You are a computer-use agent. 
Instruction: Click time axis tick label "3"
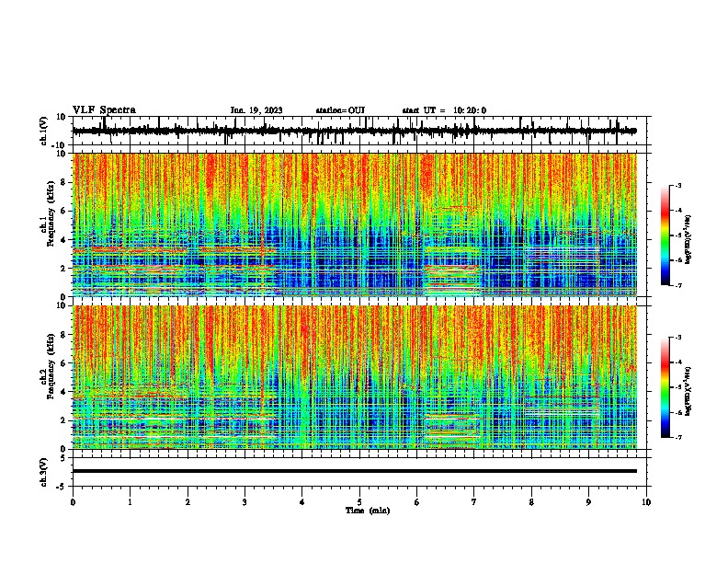click(x=245, y=502)
